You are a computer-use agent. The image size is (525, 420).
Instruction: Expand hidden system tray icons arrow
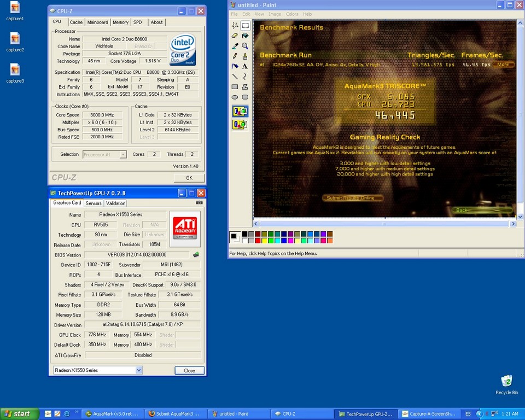click(x=480, y=414)
